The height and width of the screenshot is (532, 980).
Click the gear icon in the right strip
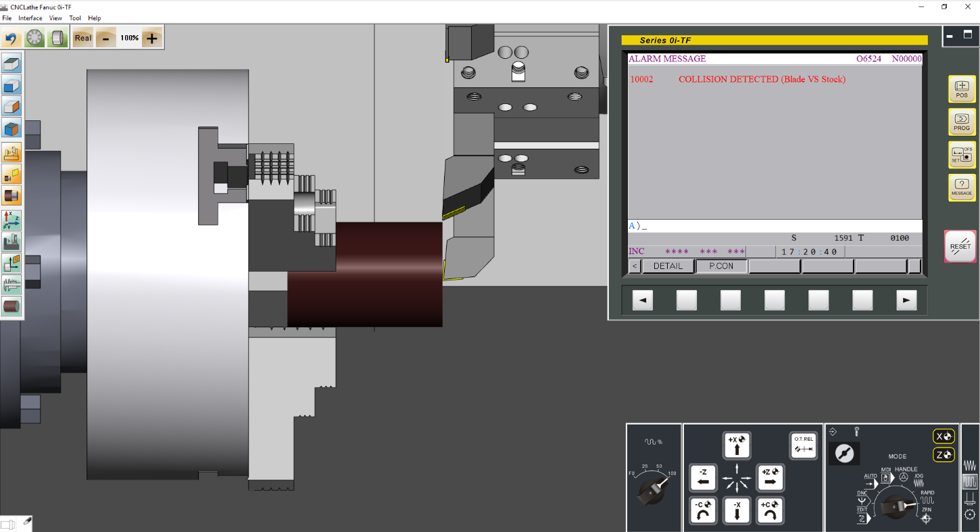click(970, 514)
